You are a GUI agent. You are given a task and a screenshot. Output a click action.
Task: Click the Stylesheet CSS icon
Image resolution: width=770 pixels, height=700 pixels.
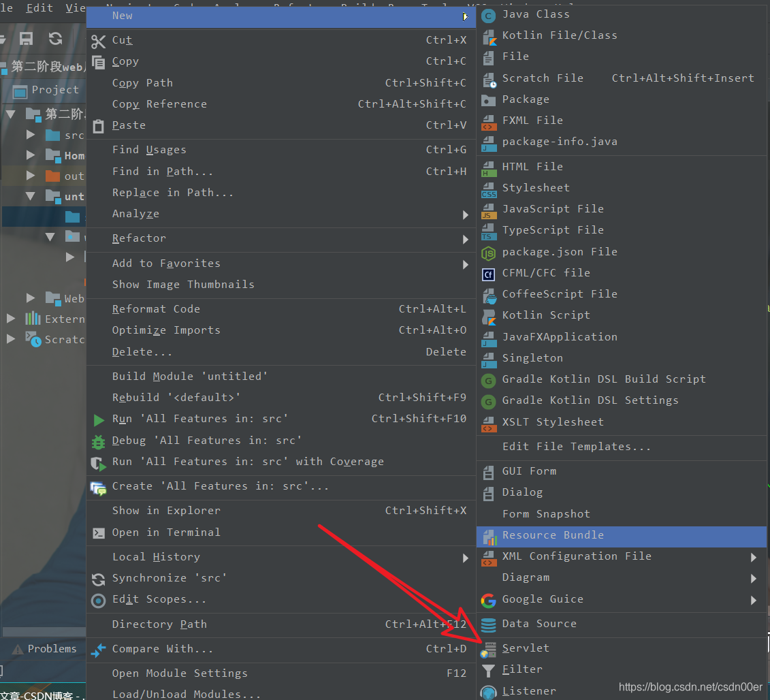pyautogui.click(x=489, y=189)
